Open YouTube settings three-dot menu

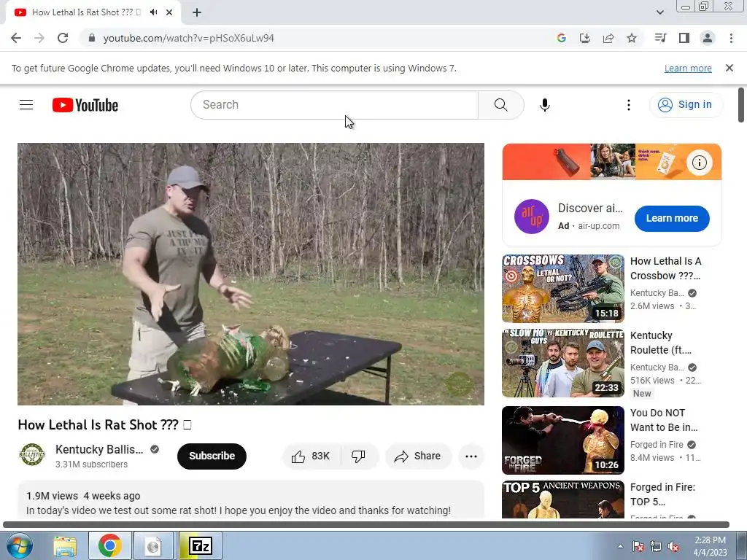[x=628, y=105]
